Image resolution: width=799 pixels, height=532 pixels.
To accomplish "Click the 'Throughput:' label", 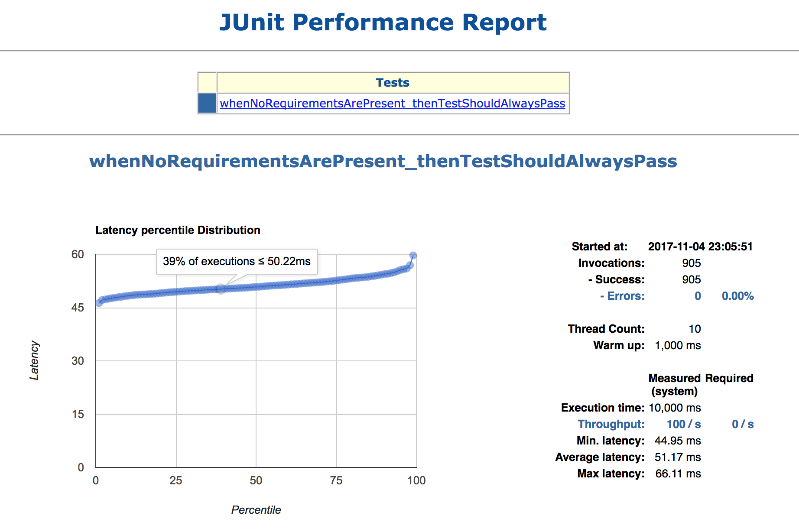I will coord(611,424).
